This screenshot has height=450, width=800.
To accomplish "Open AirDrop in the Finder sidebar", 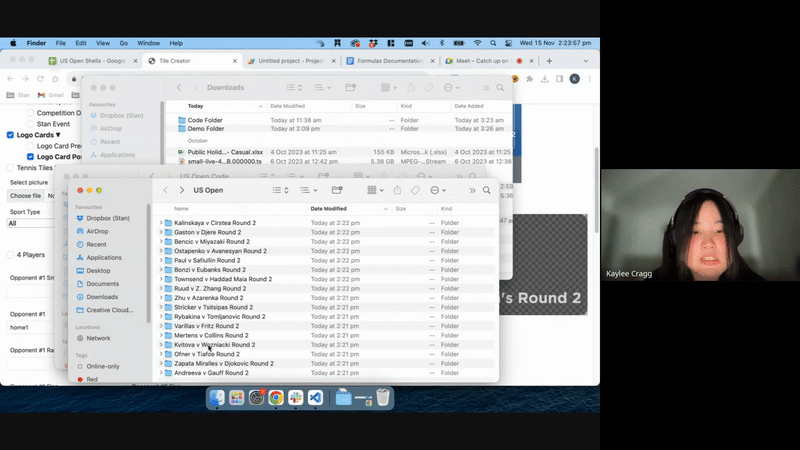I will [x=97, y=231].
